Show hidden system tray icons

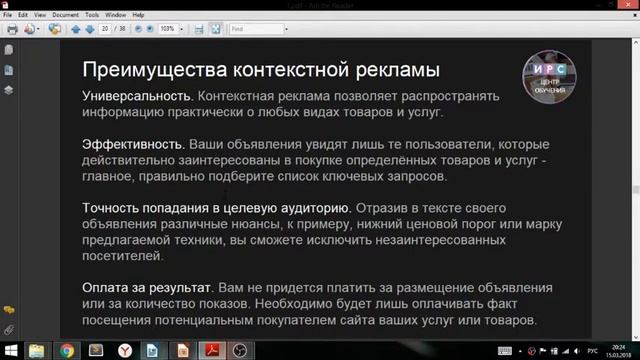(520, 351)
